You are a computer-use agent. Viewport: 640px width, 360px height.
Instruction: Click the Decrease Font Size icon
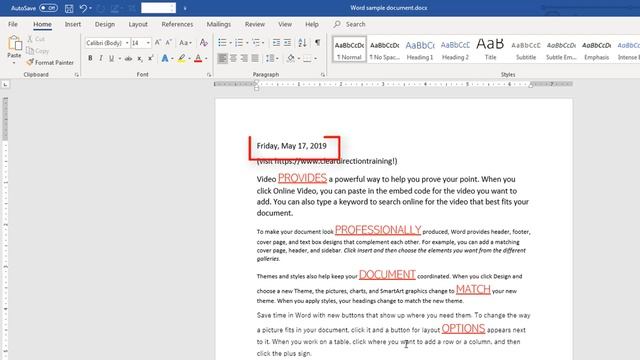point(169,42)
